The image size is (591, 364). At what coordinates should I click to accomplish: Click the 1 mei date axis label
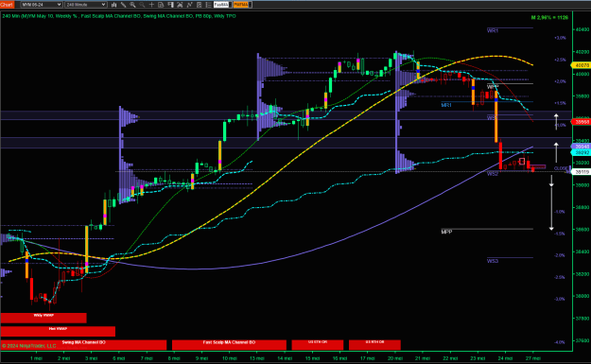pyautogui.click(x=36, y=358)
